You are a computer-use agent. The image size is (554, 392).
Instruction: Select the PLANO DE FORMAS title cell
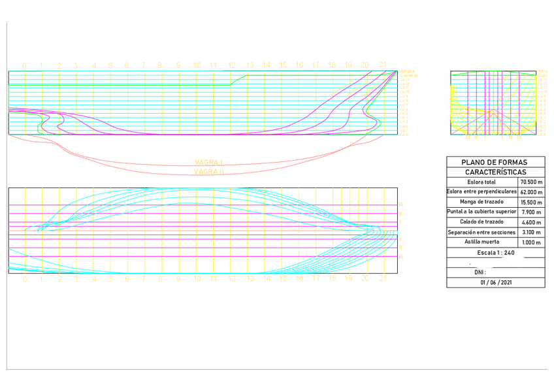(x=495, y=162)
